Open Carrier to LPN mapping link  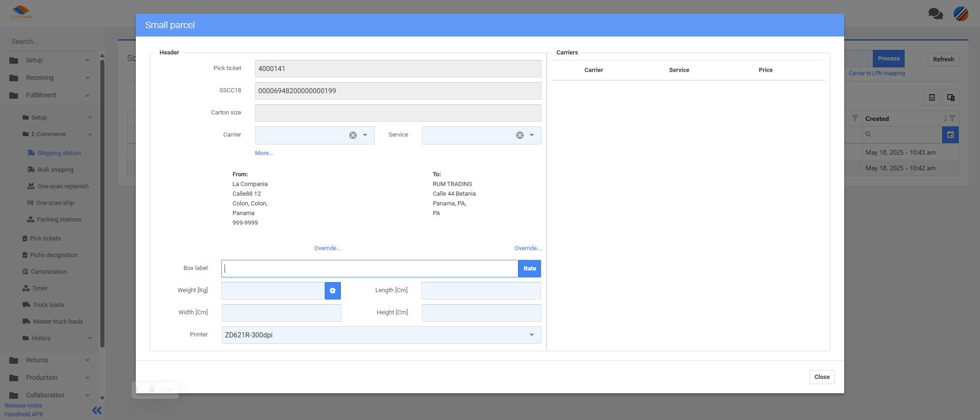877,73
